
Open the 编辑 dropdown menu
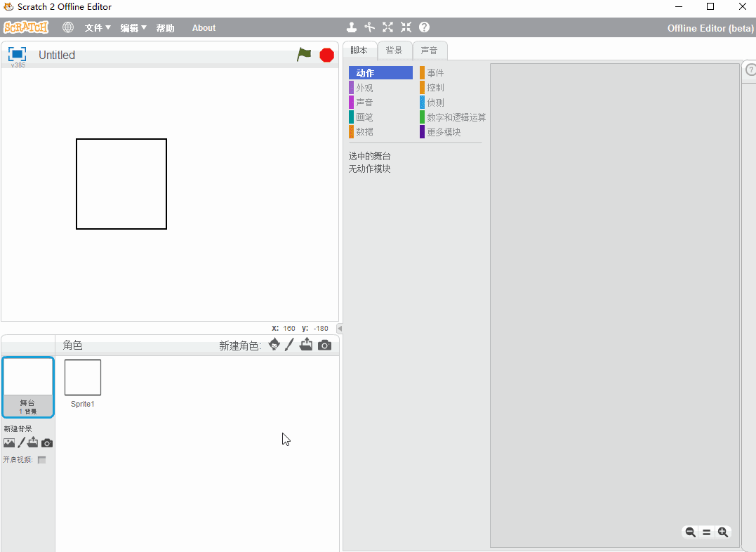133,28
